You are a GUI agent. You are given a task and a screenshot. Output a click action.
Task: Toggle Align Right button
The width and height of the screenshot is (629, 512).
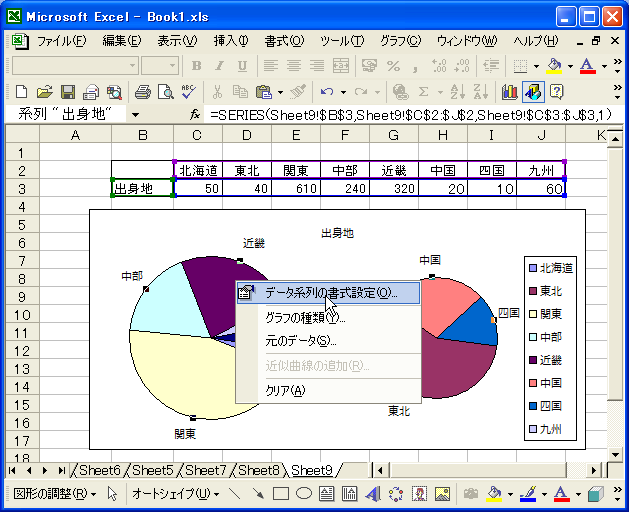(317, 65)
